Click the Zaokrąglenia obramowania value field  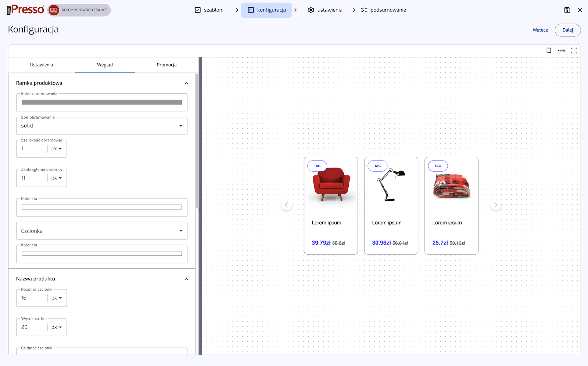coord(32,178)
